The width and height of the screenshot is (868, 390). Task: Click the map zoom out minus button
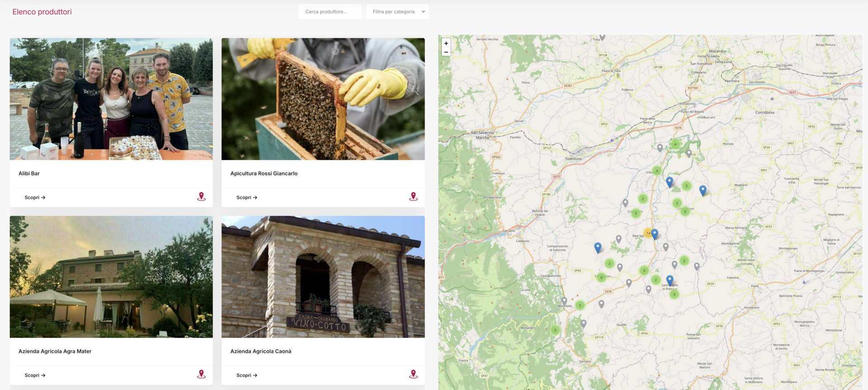tap(446, 52)
